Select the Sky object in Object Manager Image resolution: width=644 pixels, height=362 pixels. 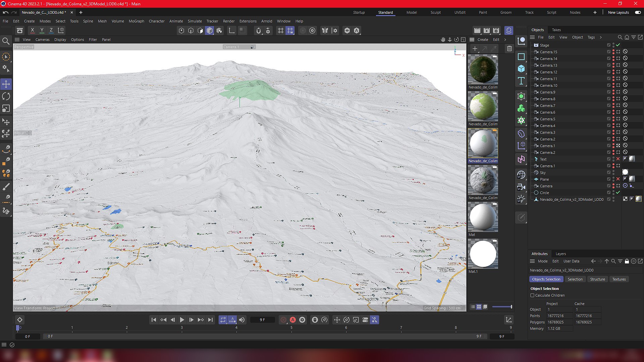(543, 173)
